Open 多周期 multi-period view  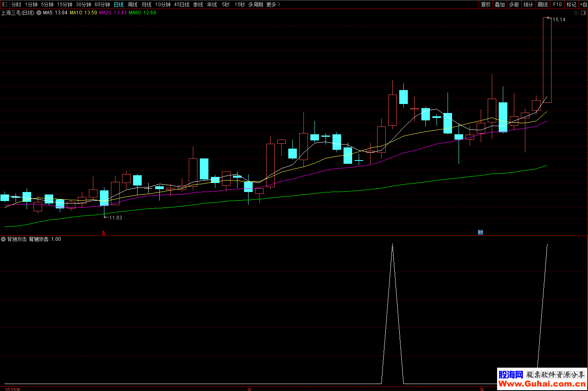point(256,5)
